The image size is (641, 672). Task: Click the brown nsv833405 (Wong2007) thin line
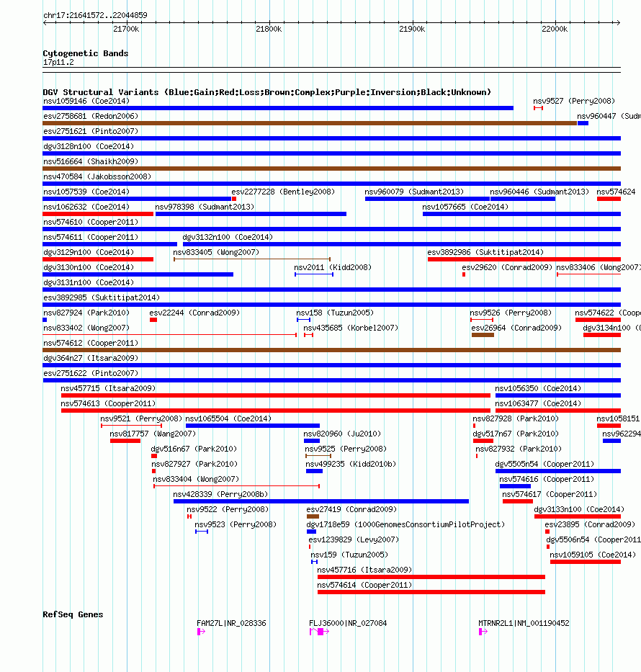point(252,259)
